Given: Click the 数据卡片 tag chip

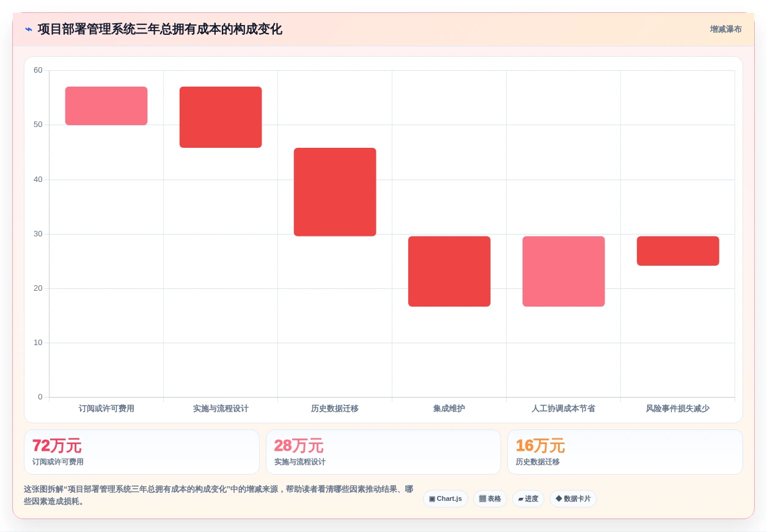Looking at the screenshot, I should coord(573,498).
